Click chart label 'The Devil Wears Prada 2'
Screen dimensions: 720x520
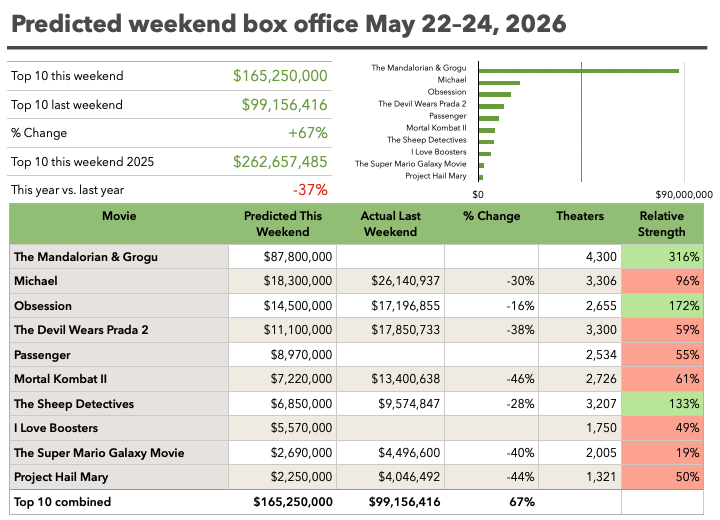pyautogui.click(x=422, y=104)
